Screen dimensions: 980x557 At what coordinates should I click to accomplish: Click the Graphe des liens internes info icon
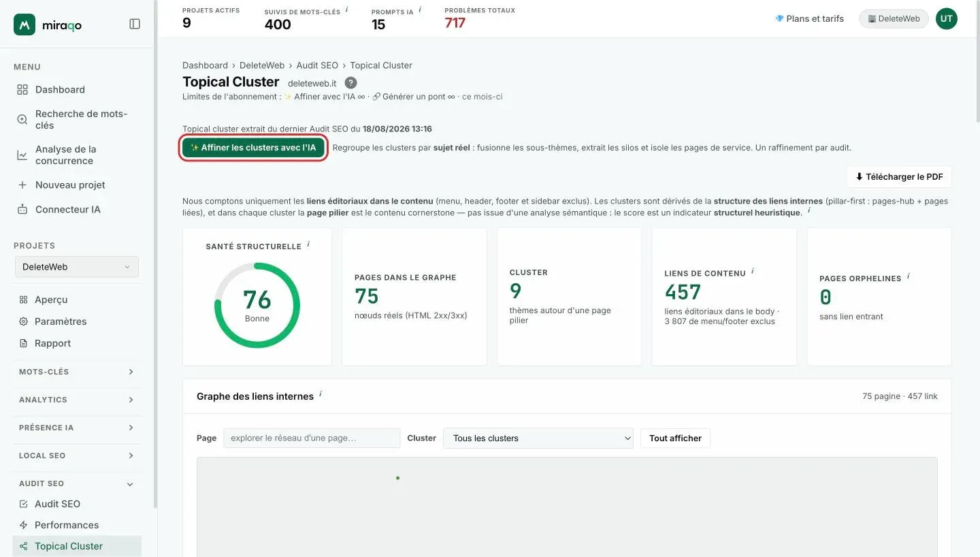(x=321, y=394)
